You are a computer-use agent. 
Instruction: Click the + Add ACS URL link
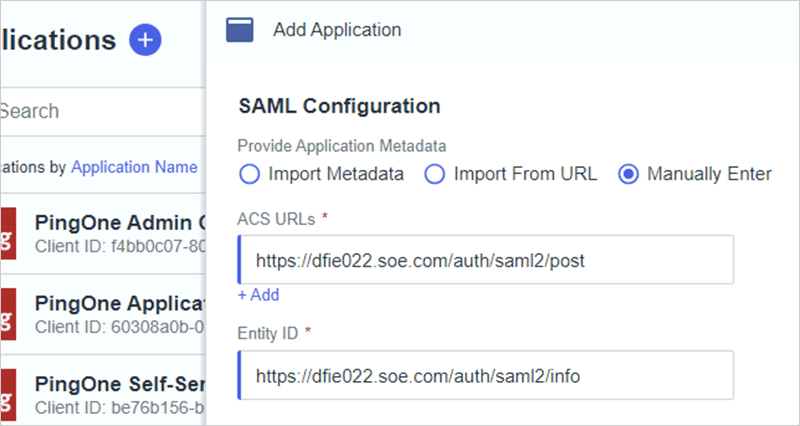coord(258,295)
